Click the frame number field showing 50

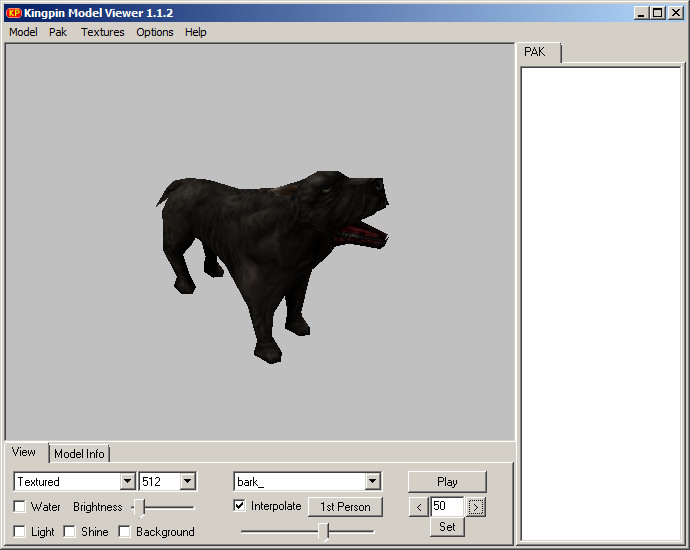pyautogui.click(x=447, y=506)
